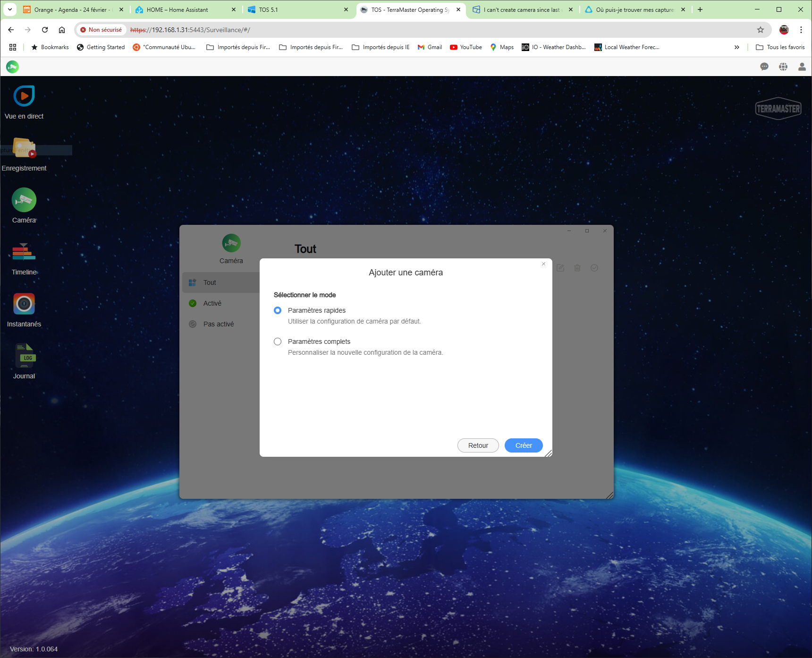812x658 pixels.
Task: Open the user account icon
Action: [x=802, y=67]
